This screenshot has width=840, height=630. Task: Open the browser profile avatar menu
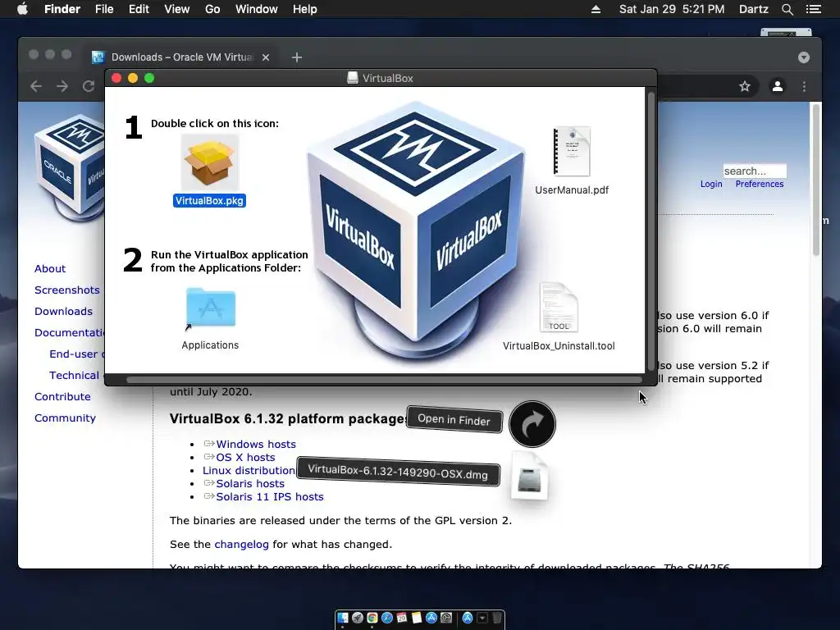(x=778, y=86)
